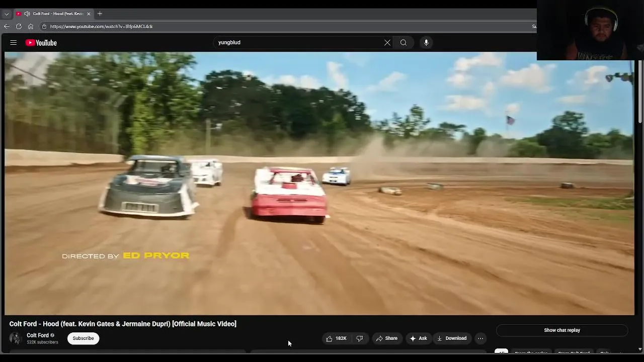Click the Show chat replay button
The height and width of the screenshot is (362, 644).
pos(562,330)
